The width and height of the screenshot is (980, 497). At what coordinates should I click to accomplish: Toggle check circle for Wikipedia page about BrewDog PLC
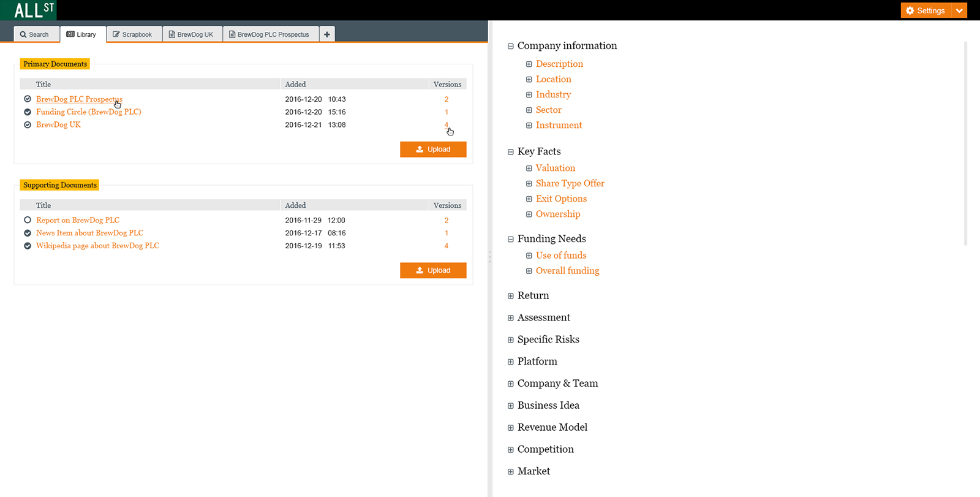point(28,246)
